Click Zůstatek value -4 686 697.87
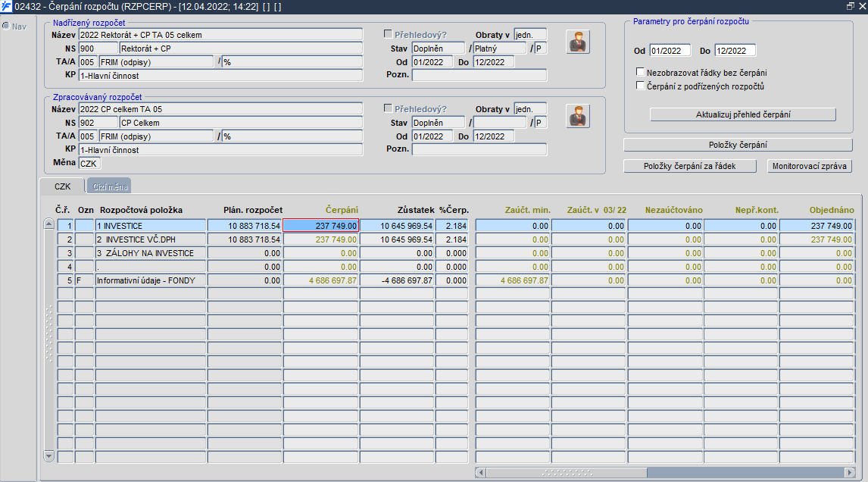 coord(397,280)
